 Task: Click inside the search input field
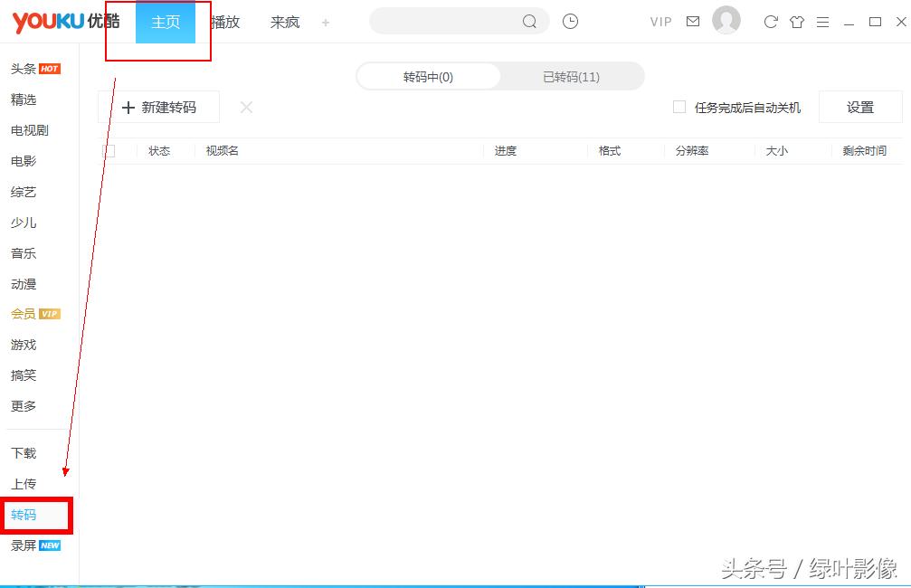(452, 21)
